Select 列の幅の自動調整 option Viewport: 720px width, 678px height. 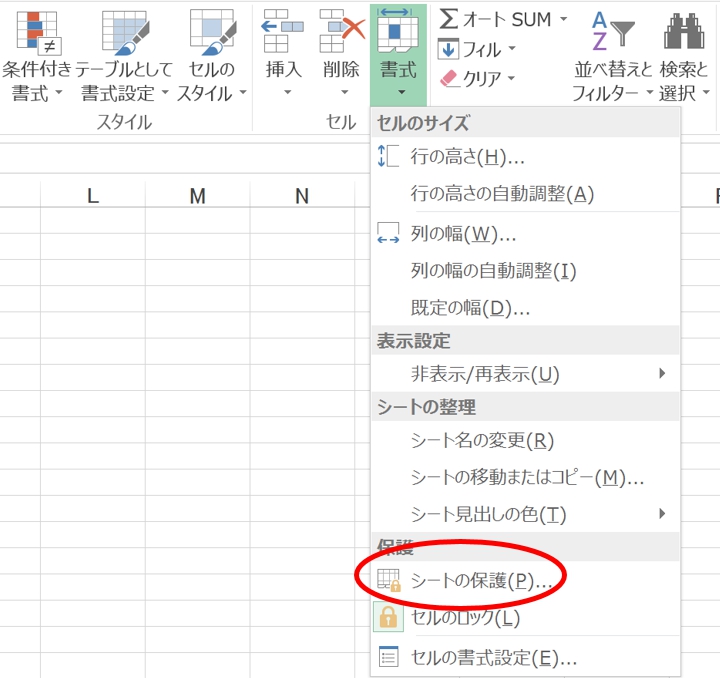click(x=493, y=271)
